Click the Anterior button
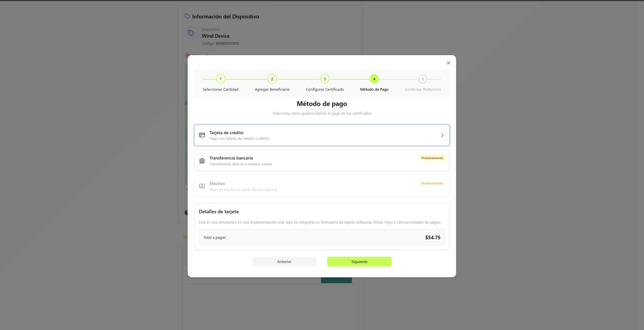Viewport: 644px width, 330px height. [x=284, y=261]
